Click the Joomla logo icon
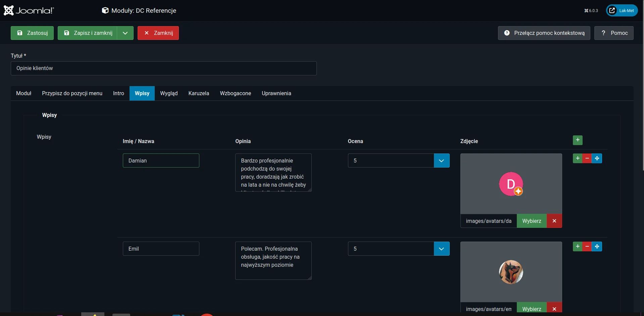This screenshot has width=644, height=316. pyautogui.click(x=9, y=10)
